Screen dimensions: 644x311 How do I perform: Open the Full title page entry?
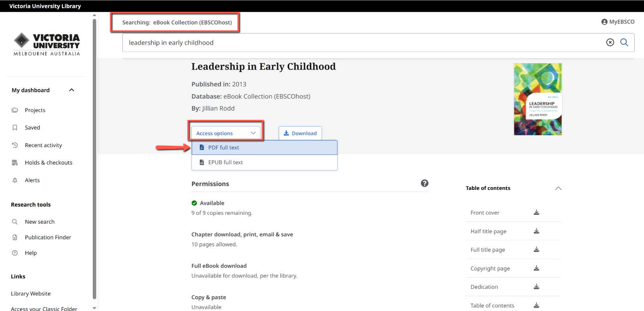(488, 250)
